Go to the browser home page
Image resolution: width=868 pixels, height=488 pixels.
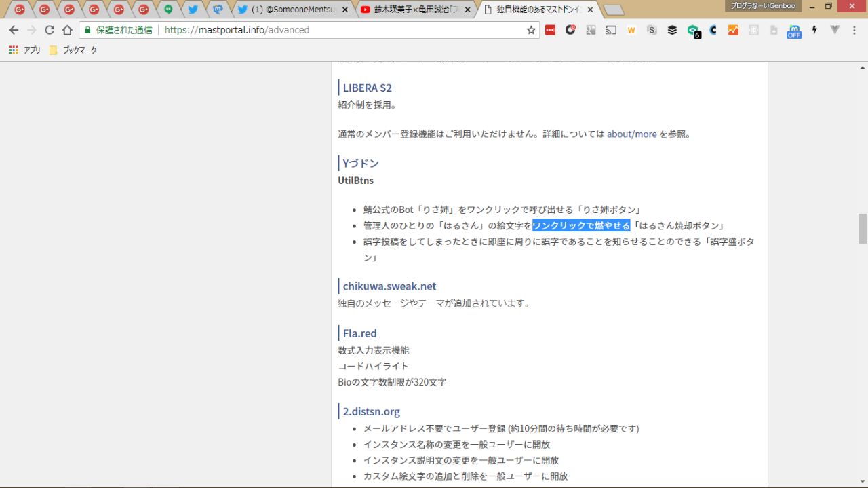pyautogui.click(x=67, y=30)
